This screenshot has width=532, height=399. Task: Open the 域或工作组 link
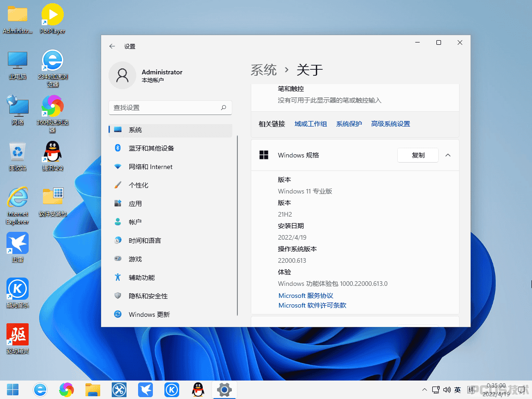pos(311,124)
